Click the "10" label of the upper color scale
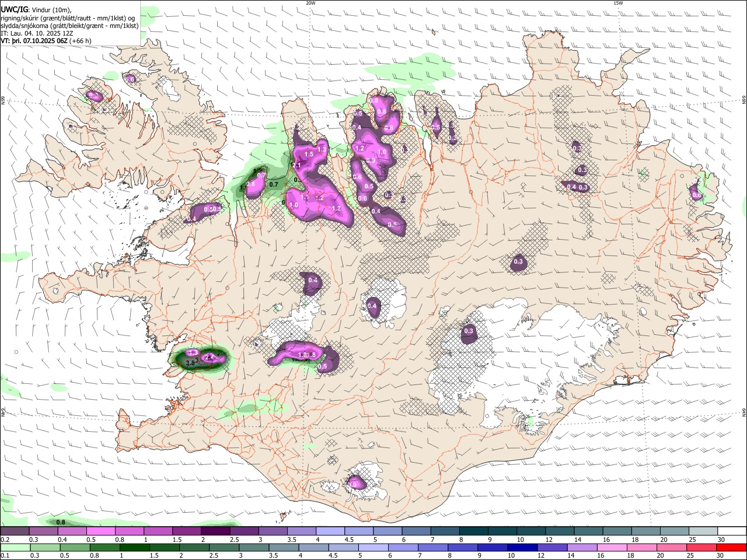Image resolution: width=747 pixels, height=560 pixels. click(x=521, y=540)
